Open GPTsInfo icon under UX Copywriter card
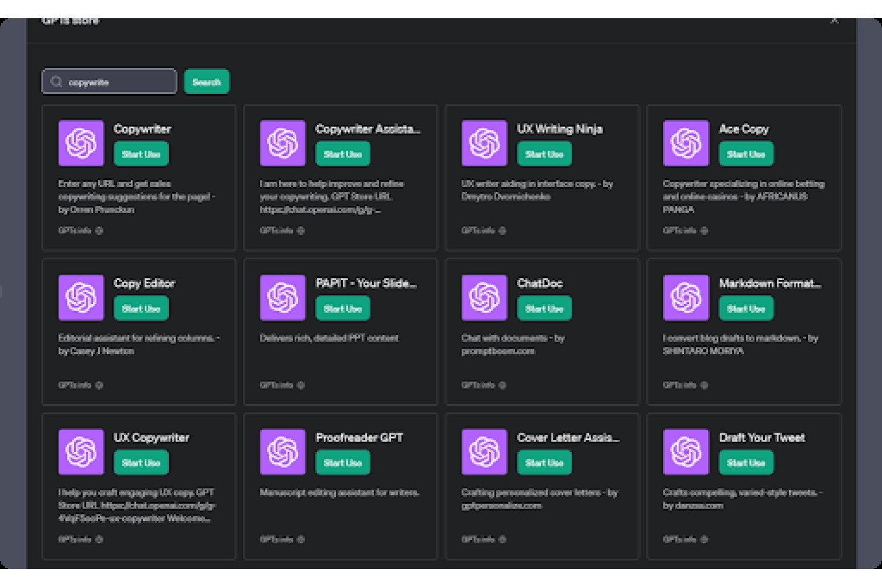Image resolution: width=882 pixels, height=588 pixels. 99,539
